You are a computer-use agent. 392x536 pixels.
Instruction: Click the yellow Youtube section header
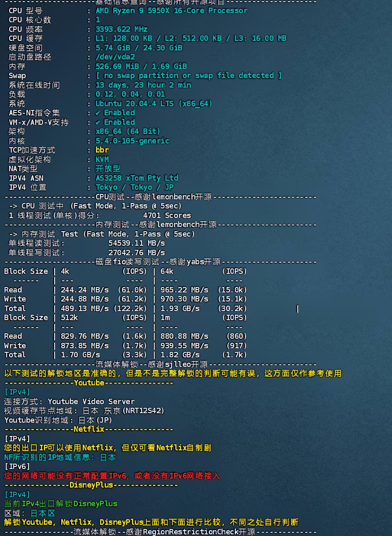coord(89,383)
